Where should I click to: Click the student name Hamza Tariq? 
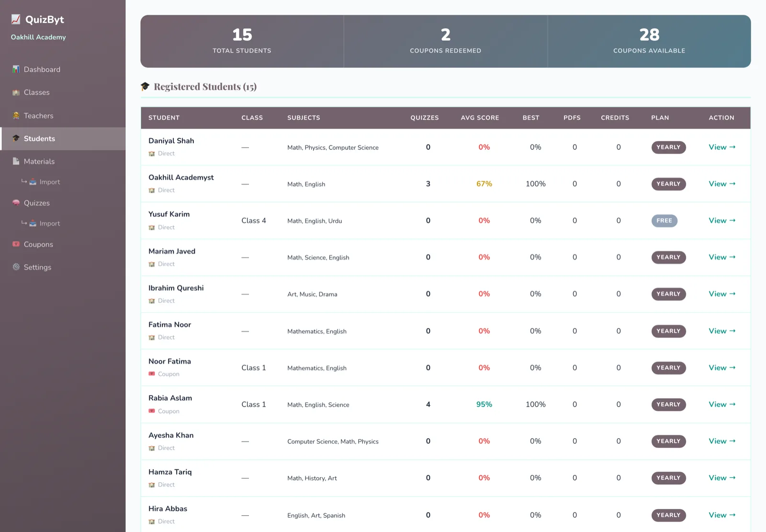[170, 472]
